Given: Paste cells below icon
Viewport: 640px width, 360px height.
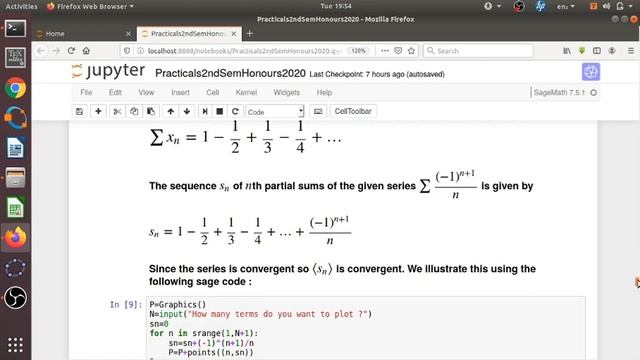Looking at the screenshot, I should tap(151, 111).
